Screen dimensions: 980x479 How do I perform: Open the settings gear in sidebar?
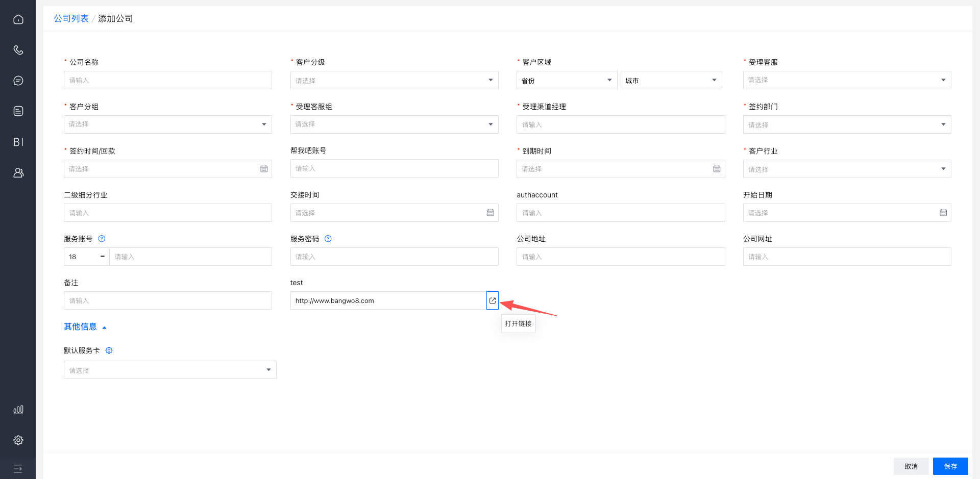tap(18, 440)
